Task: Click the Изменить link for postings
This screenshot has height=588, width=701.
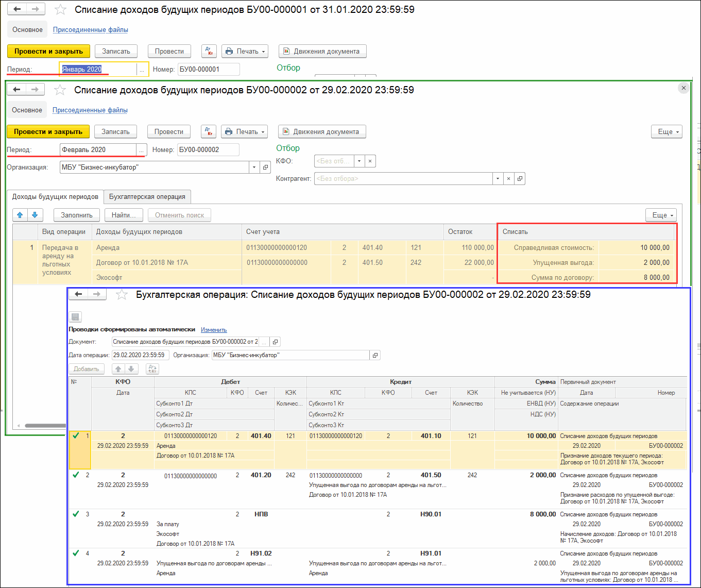Action: click(214, 330)
